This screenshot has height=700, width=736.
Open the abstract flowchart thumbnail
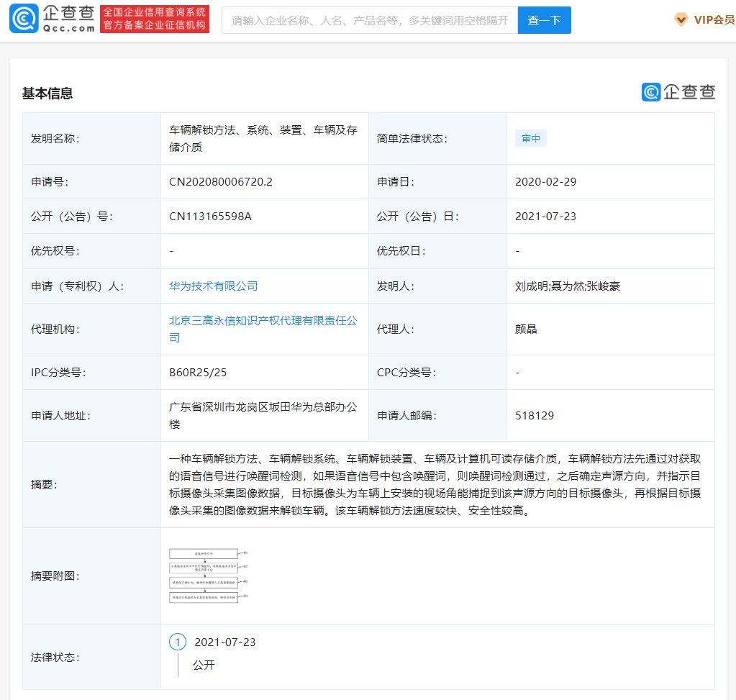point(209,576)
